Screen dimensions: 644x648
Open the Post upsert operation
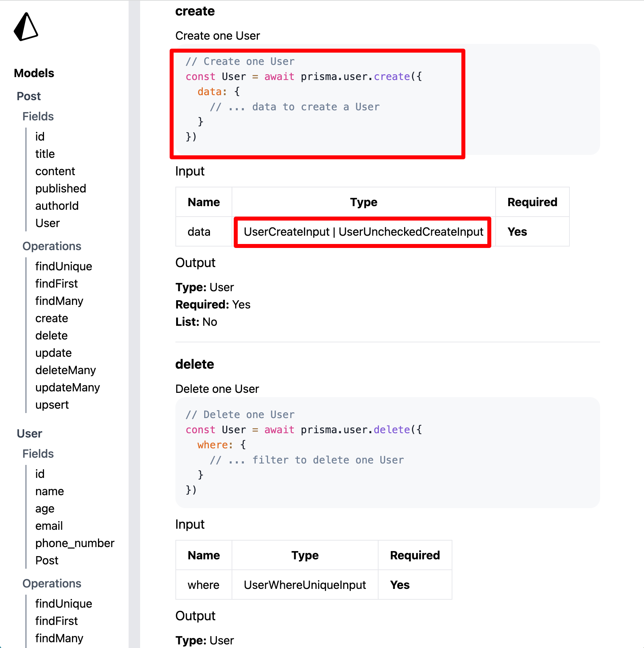(x=52, y=405)
